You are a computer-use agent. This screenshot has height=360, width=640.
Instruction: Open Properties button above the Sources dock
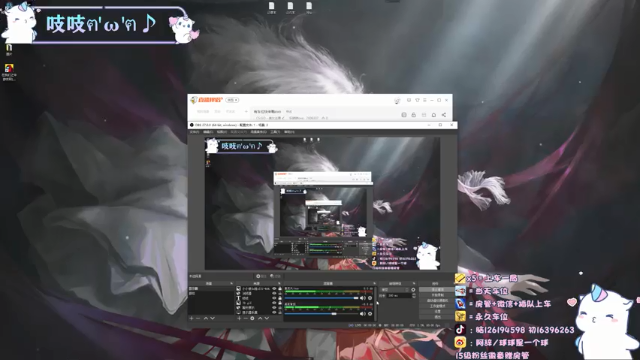coord(261,276)
